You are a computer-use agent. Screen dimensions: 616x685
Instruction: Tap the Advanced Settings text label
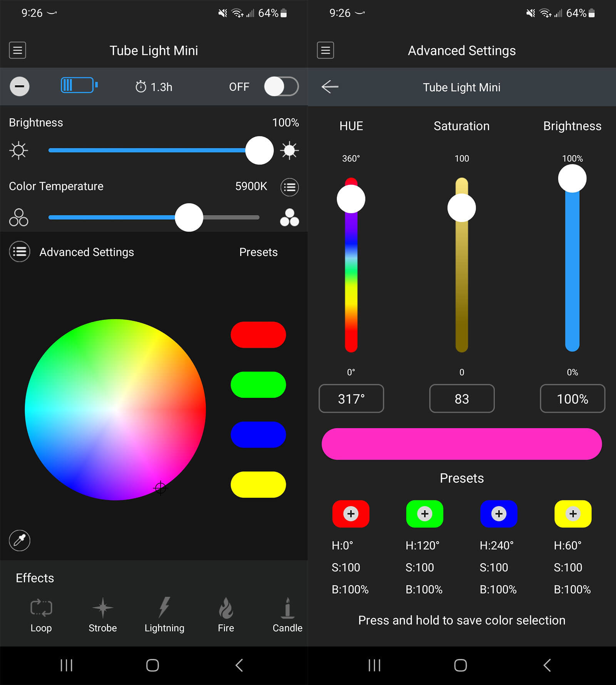[87, 252]
